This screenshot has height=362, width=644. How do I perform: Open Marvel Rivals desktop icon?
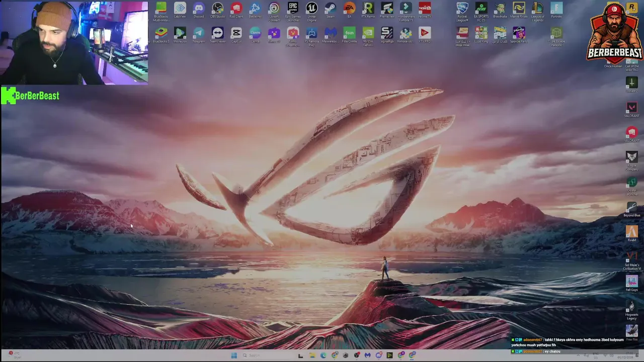click(519, 10)
